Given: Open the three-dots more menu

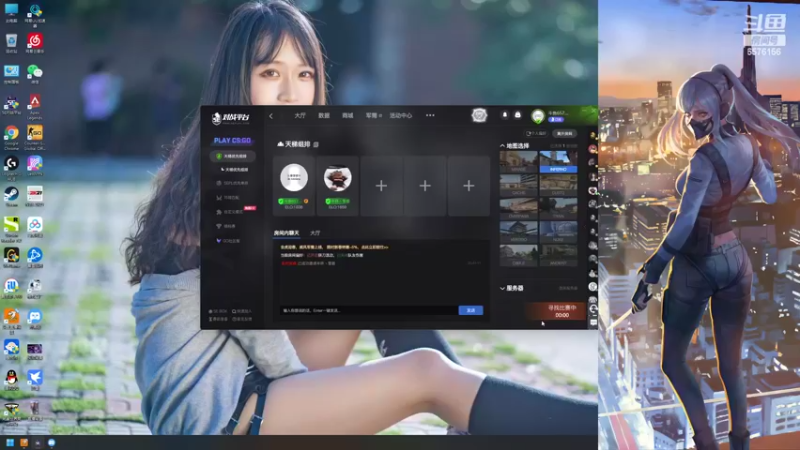Looking at the screenshot, I should [430, 115].
